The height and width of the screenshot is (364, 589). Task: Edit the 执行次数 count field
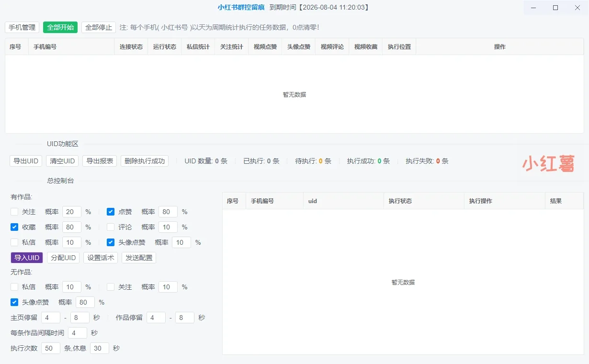tap(51, 348)
